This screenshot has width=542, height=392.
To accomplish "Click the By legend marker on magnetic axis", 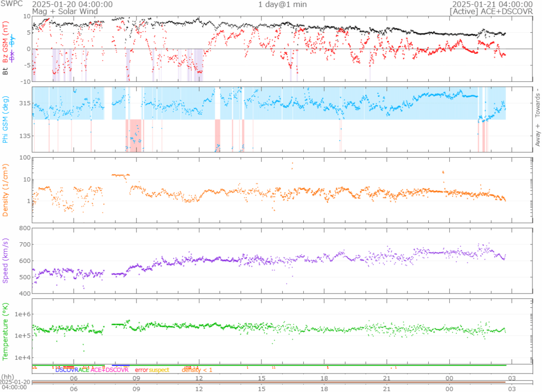I will (13, 42).
